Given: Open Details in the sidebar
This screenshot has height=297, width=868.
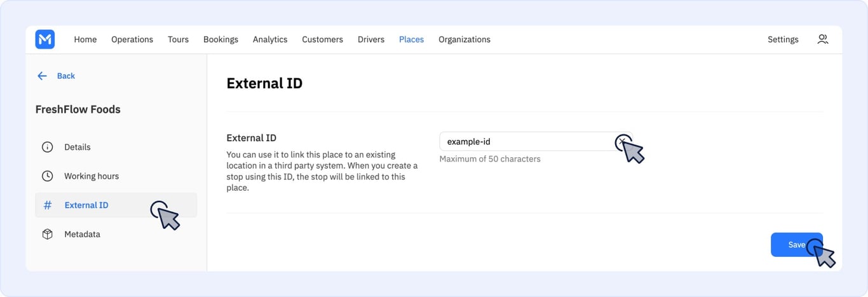Looking at the screenshot, I should pos(116,147).
